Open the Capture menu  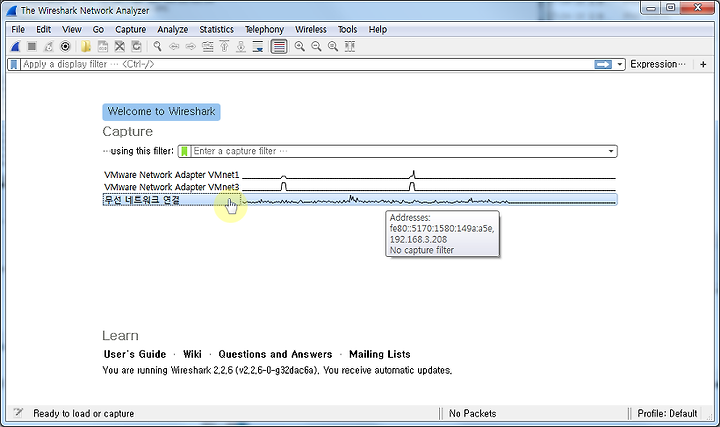130,29
